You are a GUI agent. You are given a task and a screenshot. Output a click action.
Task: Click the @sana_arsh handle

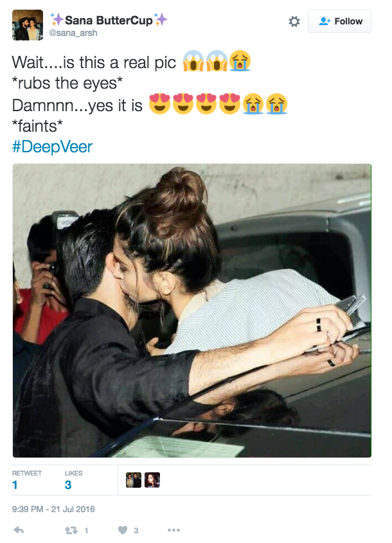(73, 33)
